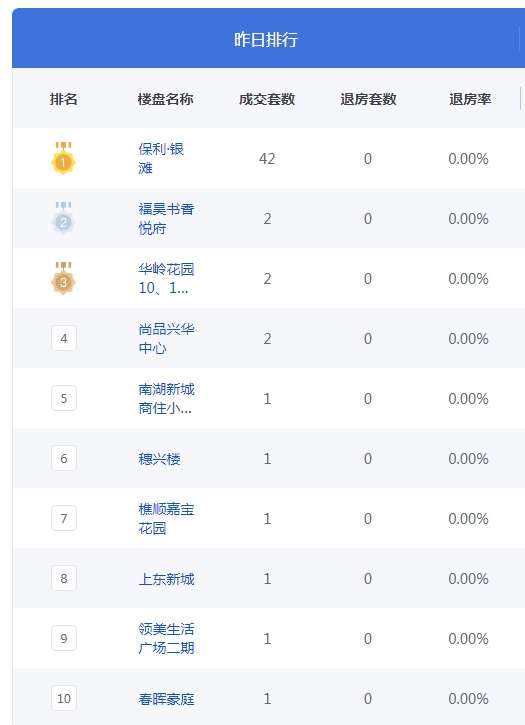Switch to the 昨日排行 tab

[266, 39]
